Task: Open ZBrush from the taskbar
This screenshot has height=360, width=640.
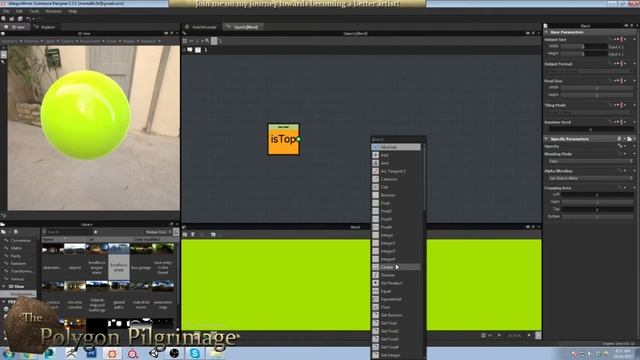Action: [71, 353]
